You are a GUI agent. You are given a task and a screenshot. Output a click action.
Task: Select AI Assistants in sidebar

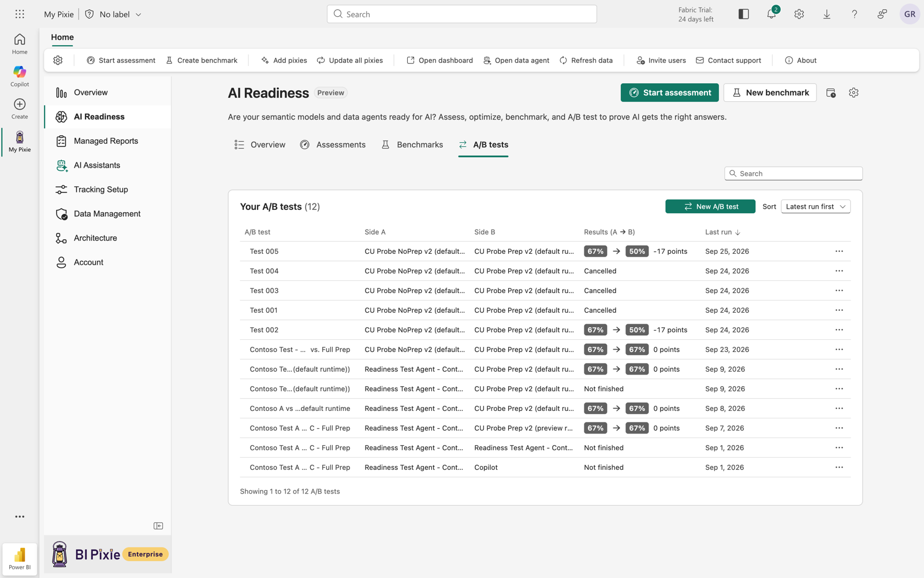click(107, 165)
